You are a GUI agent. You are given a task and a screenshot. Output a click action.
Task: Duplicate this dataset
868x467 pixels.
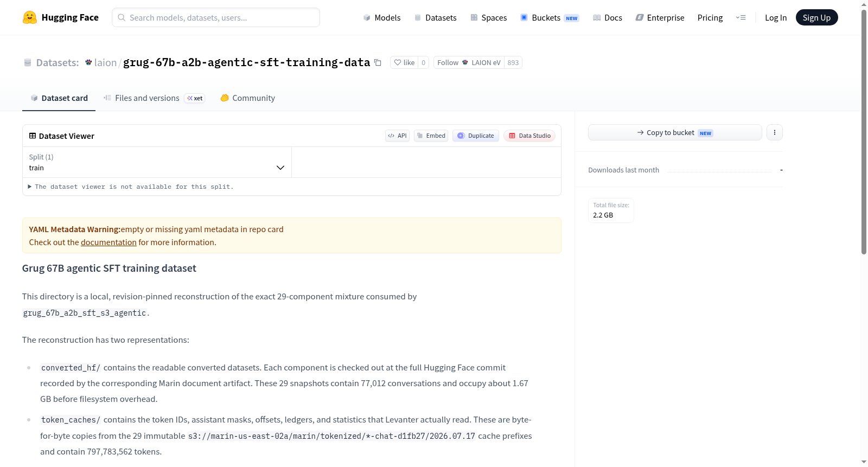point(476,136)
